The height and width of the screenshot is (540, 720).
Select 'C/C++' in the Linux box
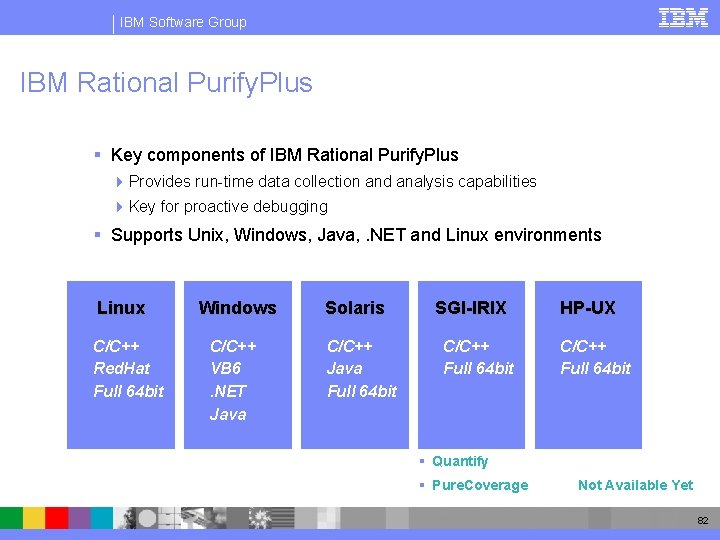click(116, 346)
